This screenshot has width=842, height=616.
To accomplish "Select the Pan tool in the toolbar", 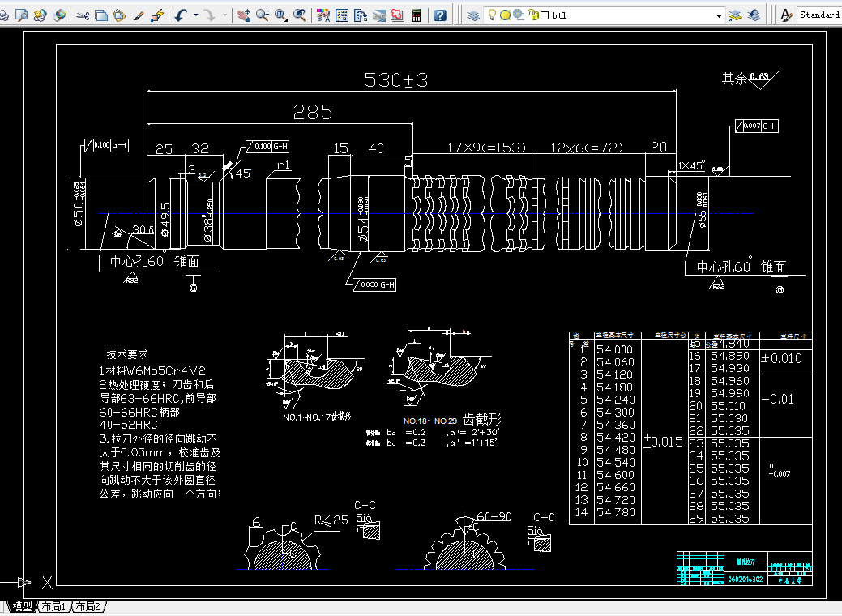I will 243,14.
